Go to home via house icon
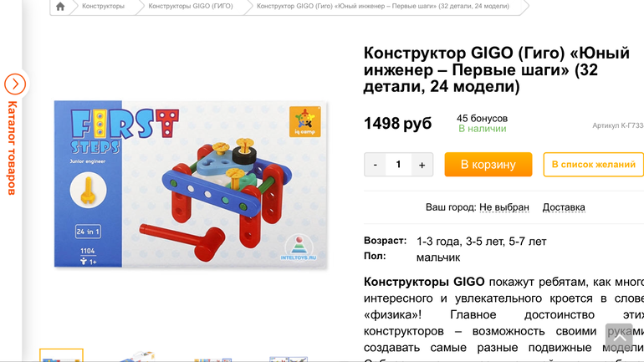Image resolution: width=644 pixels, height=362 pixels. click(x=60, y=7)
